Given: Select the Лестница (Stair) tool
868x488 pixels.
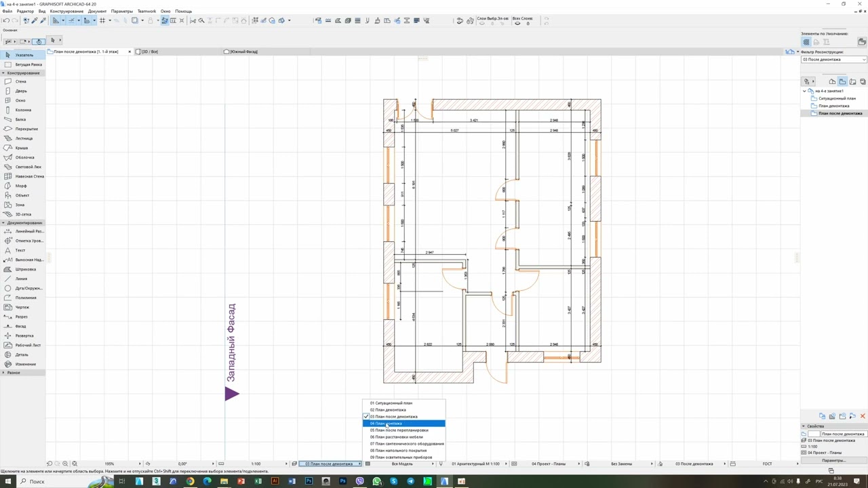Looking at the screenshot, I should 24,138.
